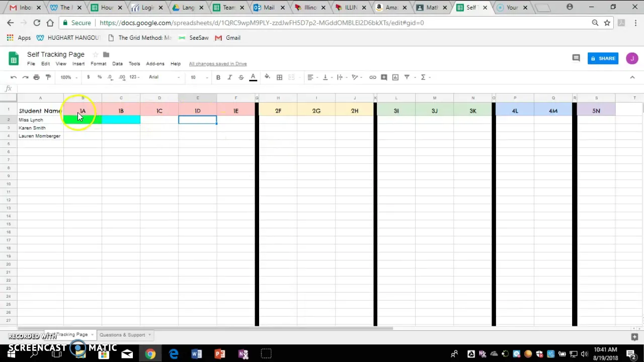
Task: Open the Add-ons menu
Action: pos(155,64)
